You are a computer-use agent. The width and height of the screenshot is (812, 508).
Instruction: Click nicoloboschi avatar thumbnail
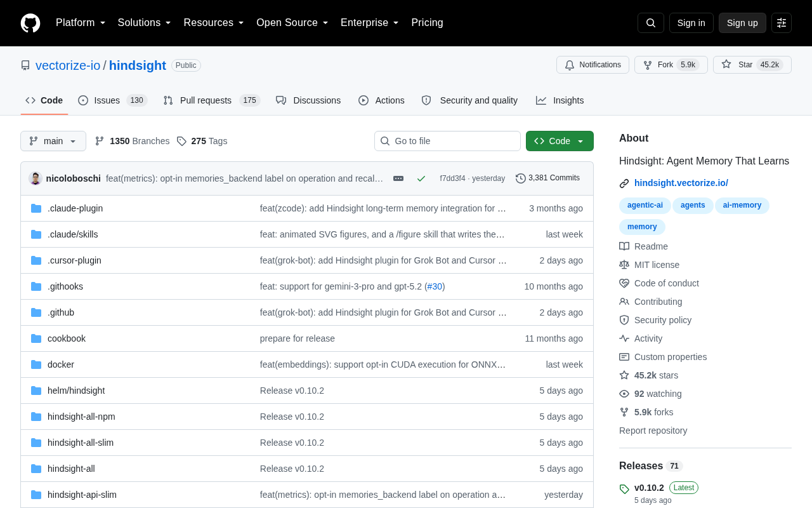click(x=36, y=178)
